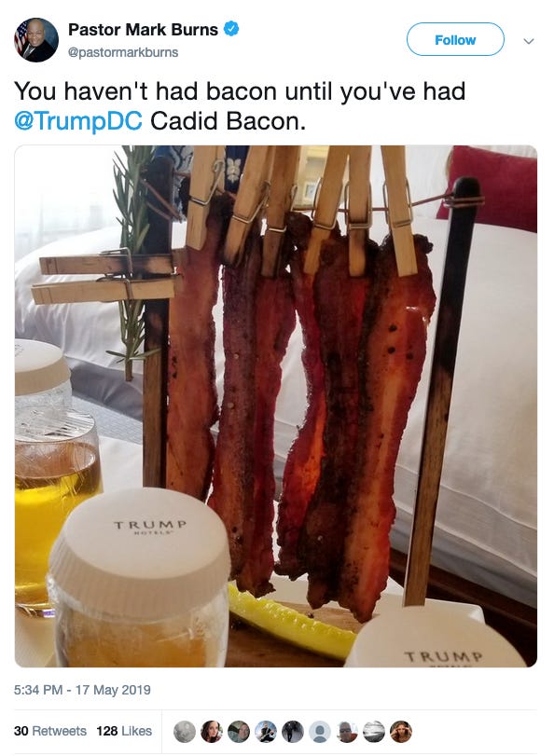The width and height of the screenshot is (554, 756).
Task: Open the hanging bacon photo
Action: coord(275,405)
